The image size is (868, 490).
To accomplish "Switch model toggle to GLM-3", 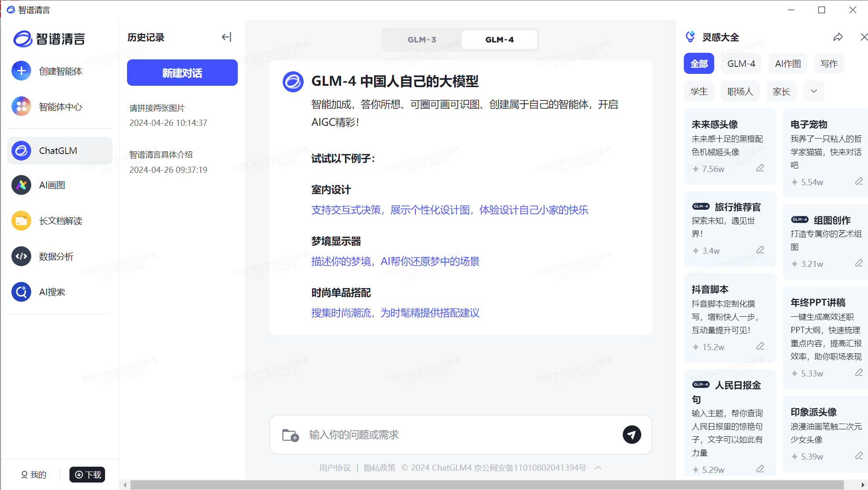I will tap(421, 40).
